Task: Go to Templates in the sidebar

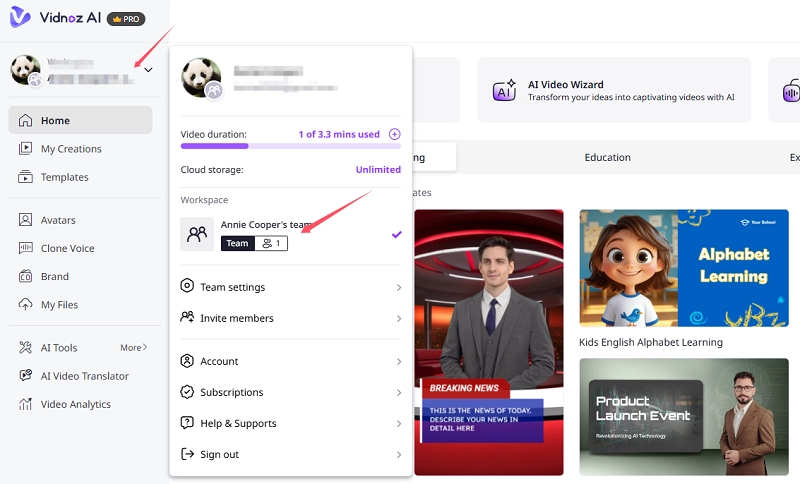Action: tap(64, 177)
